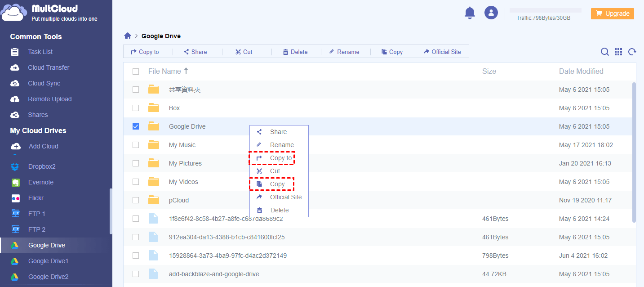The image size is (644, 287).
Task: Sort by File Name column arrow
Action: pyautogui.click(x=186, y=71)
